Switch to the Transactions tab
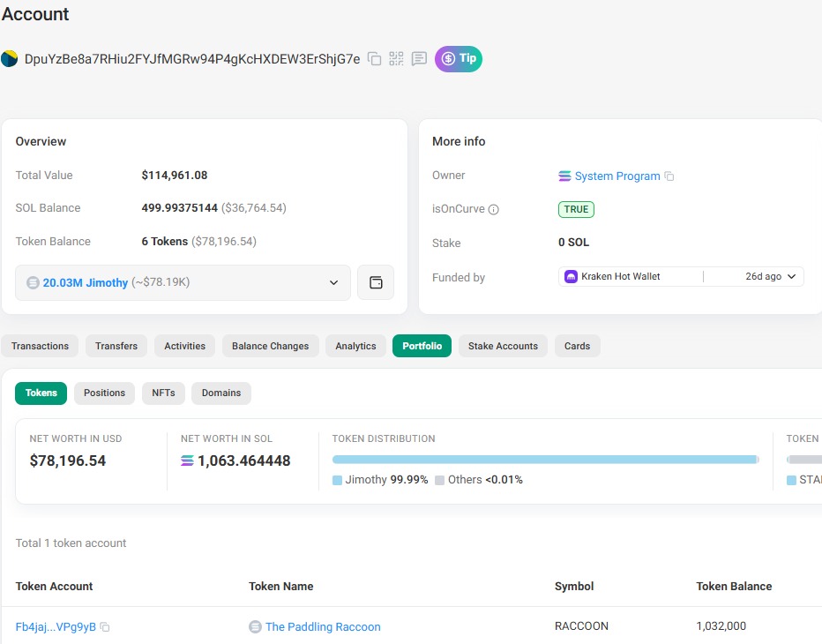822x644 pixels. 40,346
